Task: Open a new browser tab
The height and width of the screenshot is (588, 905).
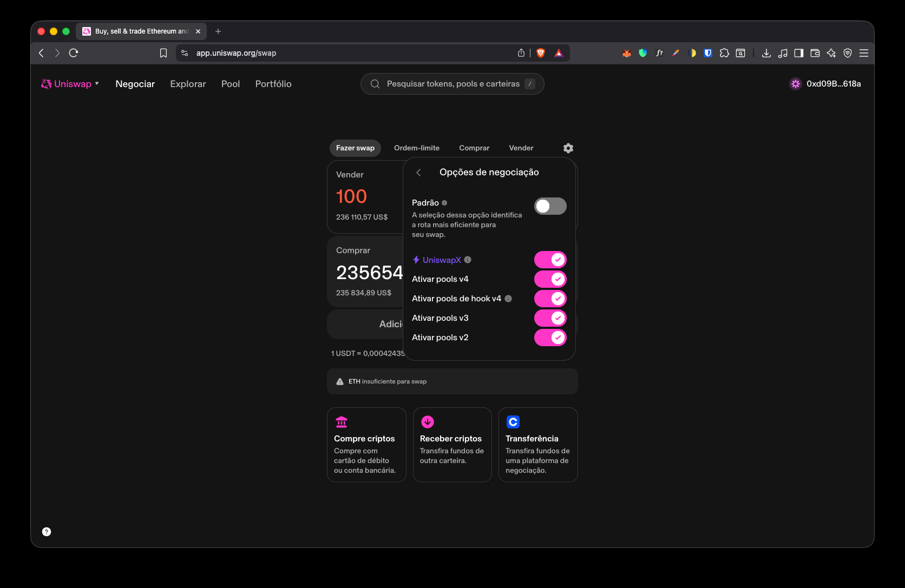Action: click(x=218, y=31)
